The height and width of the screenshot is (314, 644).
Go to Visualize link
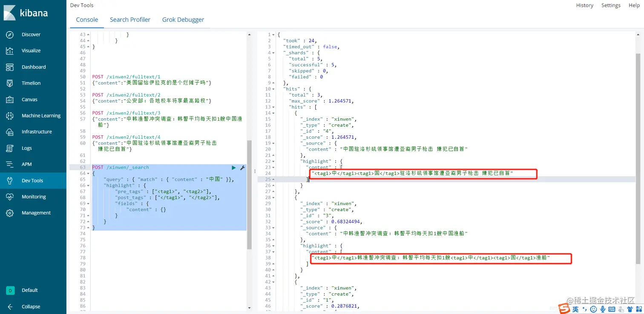click(31, 51)
